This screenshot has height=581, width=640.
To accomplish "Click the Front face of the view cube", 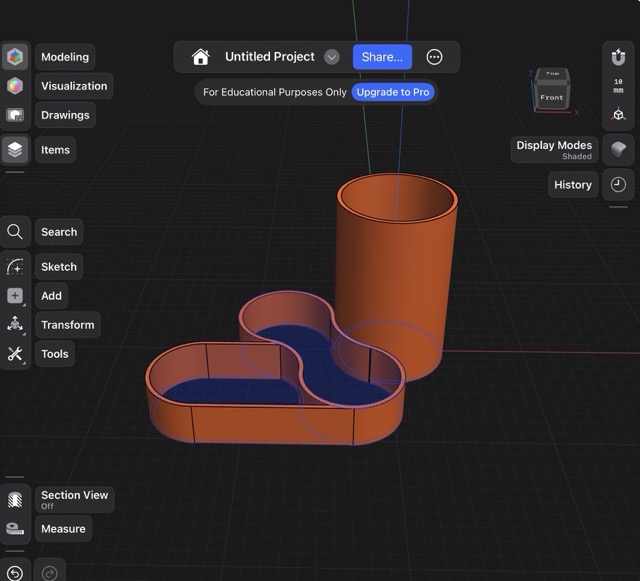I will 551,97.
